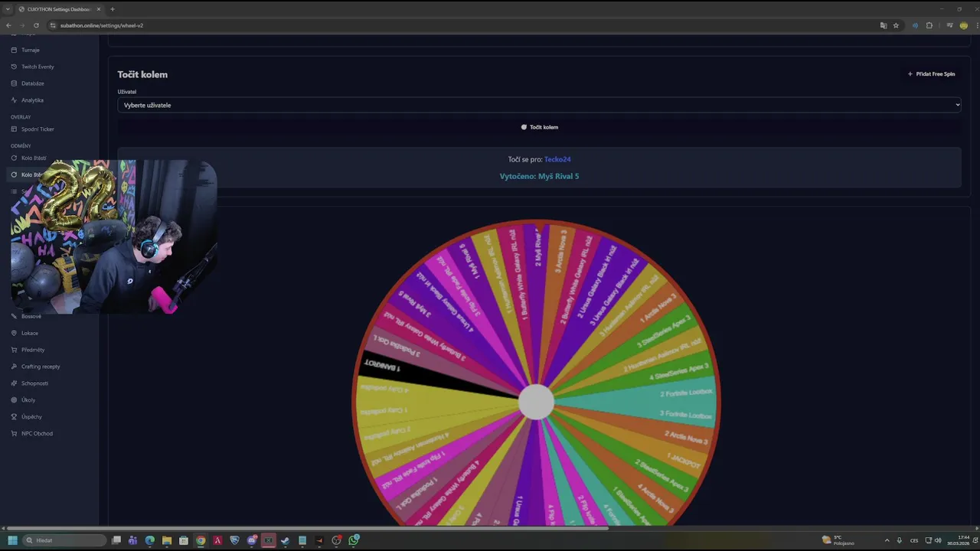Screen dimensions: 980x551
Task: Open a new browser tab
Action: tap(113, 9)
